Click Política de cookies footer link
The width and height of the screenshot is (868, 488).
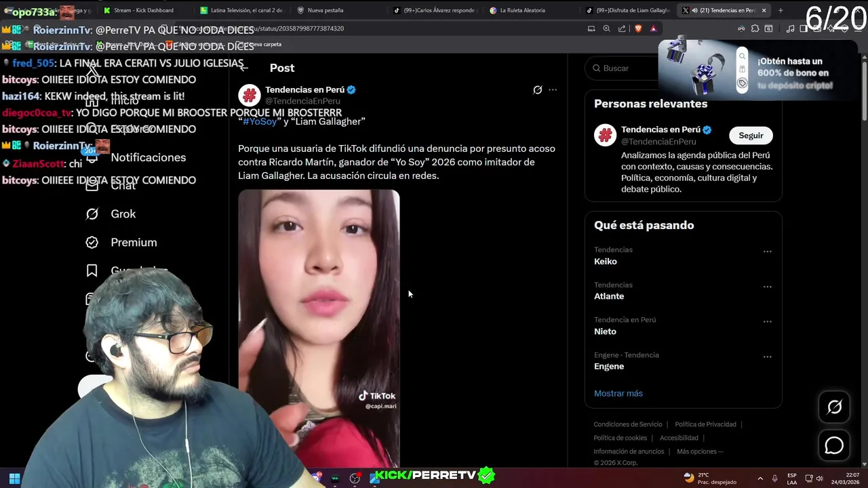620,438
